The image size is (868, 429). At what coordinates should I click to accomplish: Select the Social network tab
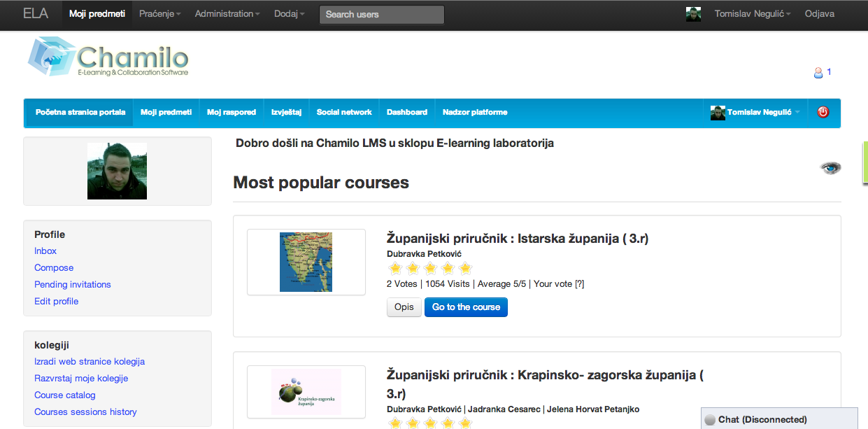click(344, 112)
